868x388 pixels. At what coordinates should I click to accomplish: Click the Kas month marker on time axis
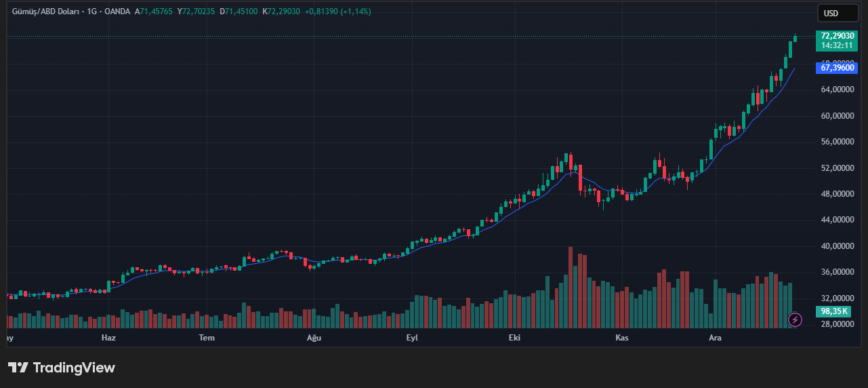click(x=622, y=338)
